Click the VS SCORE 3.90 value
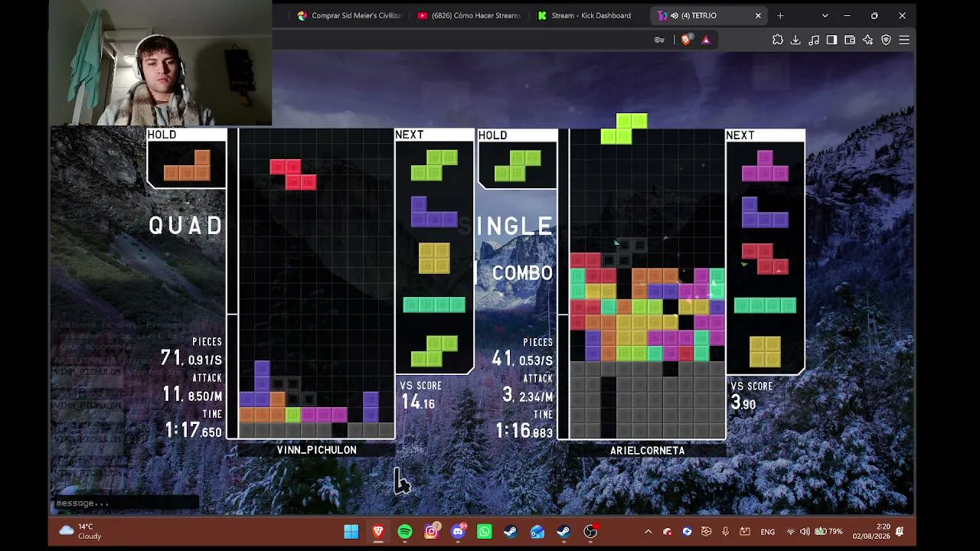The image size is (980, 551). [x=743, y=403]
